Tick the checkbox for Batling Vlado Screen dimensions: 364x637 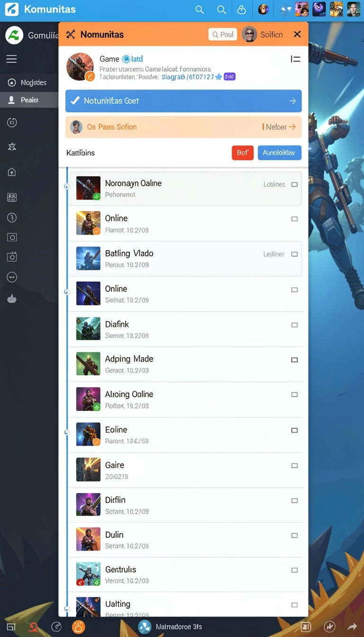coord(294,254)
